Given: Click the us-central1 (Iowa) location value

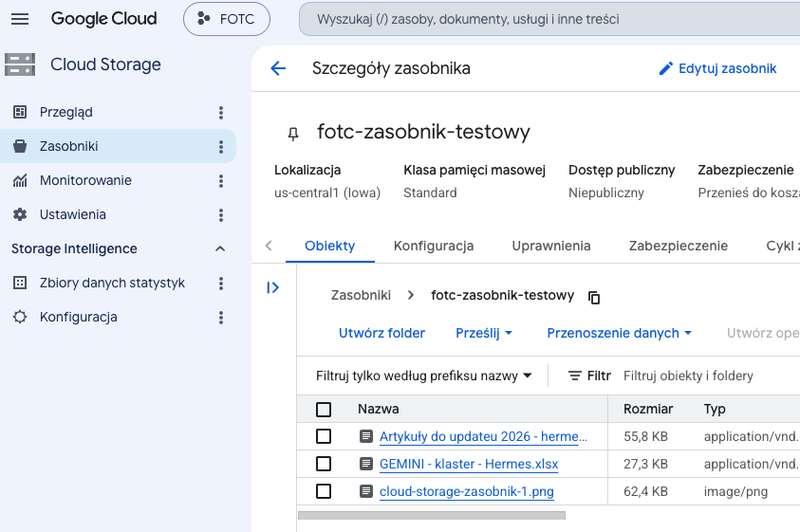Looking at the screenshot, I should click(x=327, y=193).
